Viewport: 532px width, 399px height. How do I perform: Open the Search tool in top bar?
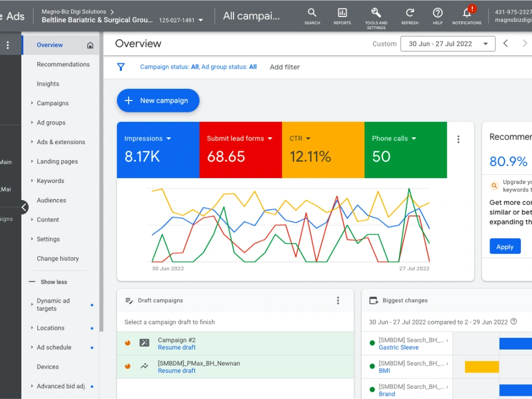[x=312, y=16]
